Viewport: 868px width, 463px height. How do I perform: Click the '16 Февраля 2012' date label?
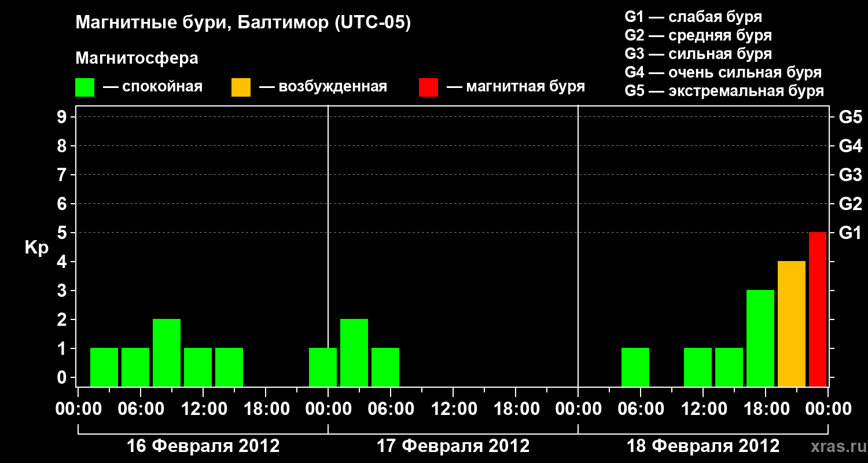coord(203,446)
